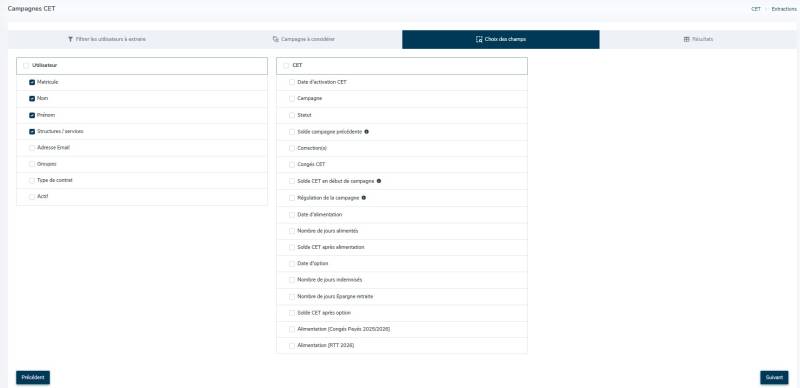The image size is (800, 388).
Task: Enable Nombre de jours indemnisés
Action: coord(292,280)
